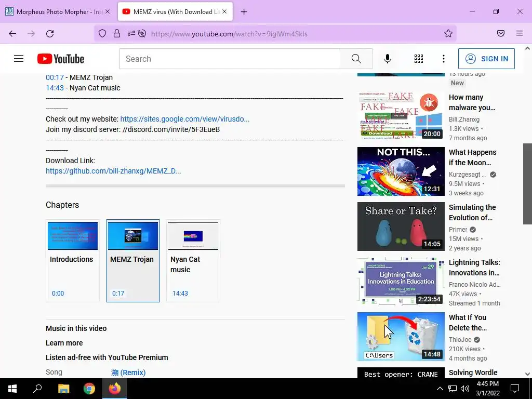Open File Explorer from the taskbar

(63, 389)
